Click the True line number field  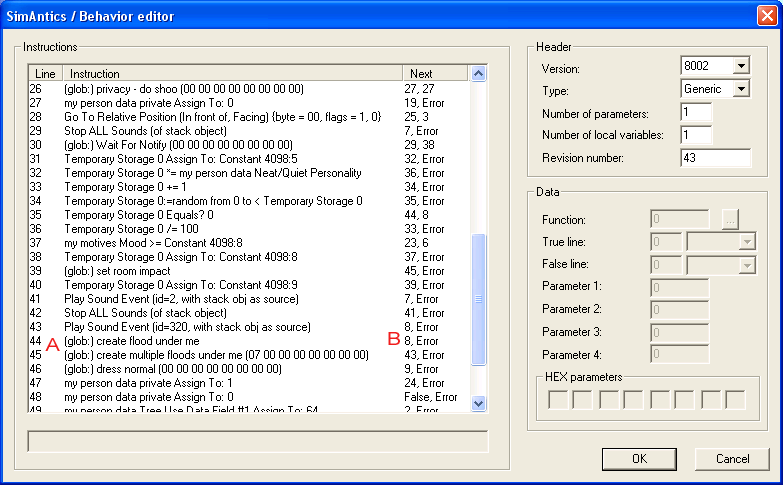pos(666,242)
